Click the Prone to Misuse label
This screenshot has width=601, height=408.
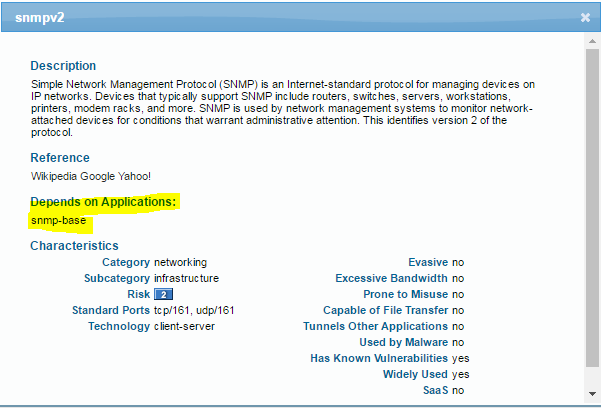pyautogui.click(x=406, y=294)
